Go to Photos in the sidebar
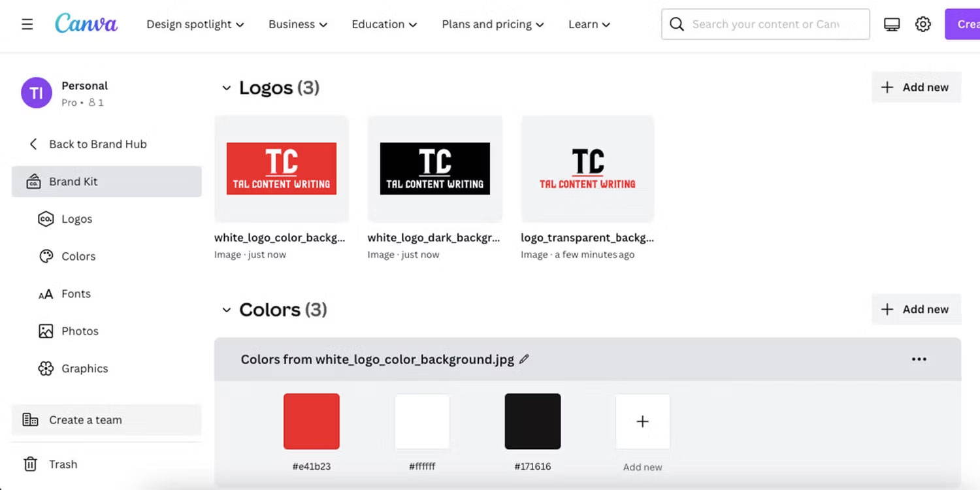Viewport: 980px width, 490px height. pos(80,331)
